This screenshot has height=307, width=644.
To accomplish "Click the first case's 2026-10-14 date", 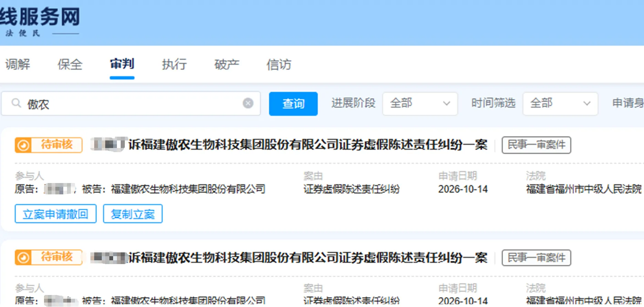I will click(x=463, y=189).
